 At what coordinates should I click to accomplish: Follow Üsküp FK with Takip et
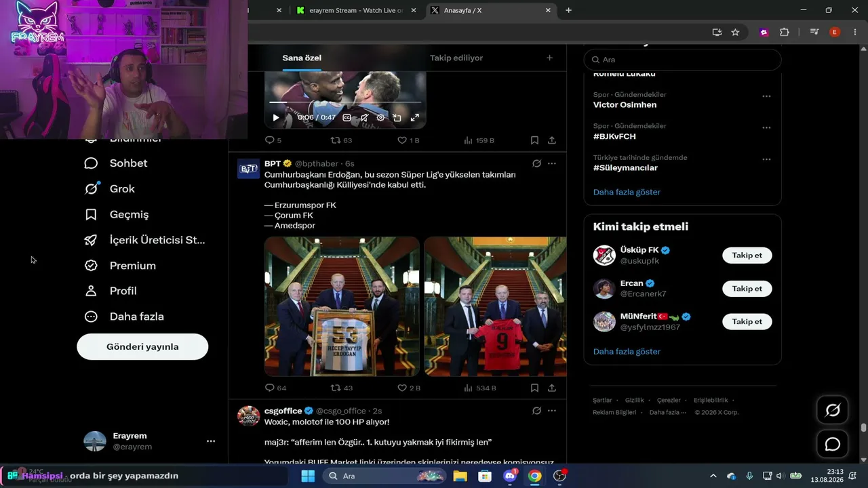pos(747,256)
